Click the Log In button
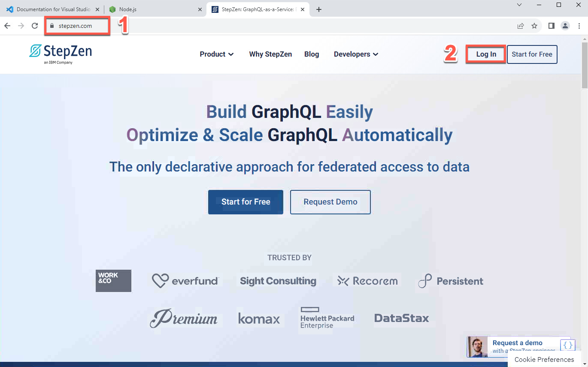Viewport: 588px width, 367px height. point(486,54)
